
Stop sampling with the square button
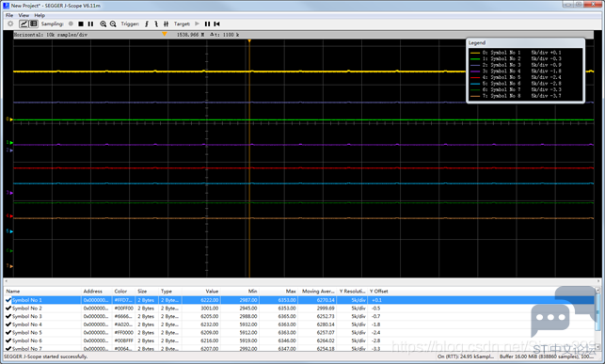[x=81, y=24]
